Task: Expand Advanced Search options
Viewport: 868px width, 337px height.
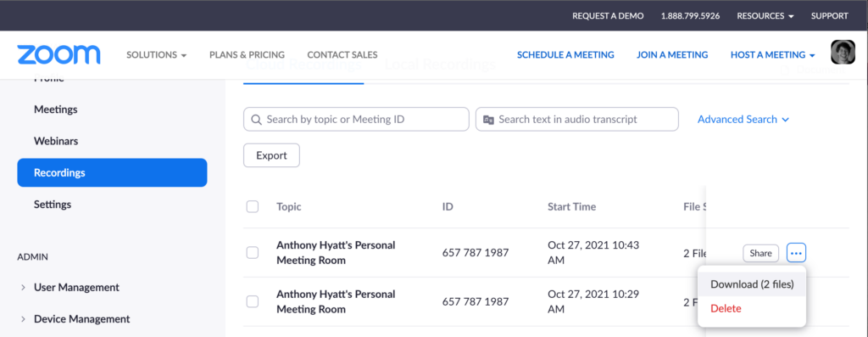Action: coord(743,119)
